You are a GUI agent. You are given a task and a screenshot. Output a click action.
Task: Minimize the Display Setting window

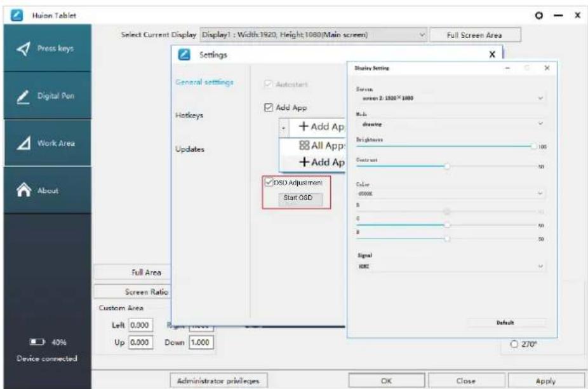coord(507,68)
